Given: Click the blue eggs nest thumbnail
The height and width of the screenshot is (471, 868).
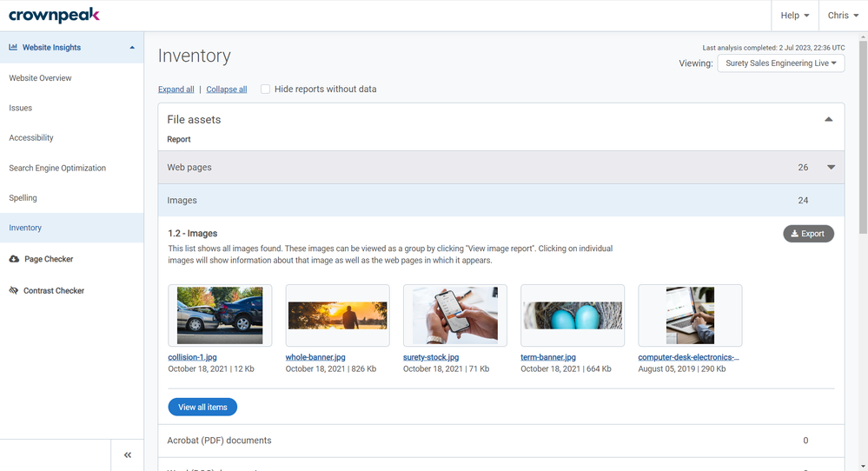Looking at the screenshot, I should coord(573,315).
